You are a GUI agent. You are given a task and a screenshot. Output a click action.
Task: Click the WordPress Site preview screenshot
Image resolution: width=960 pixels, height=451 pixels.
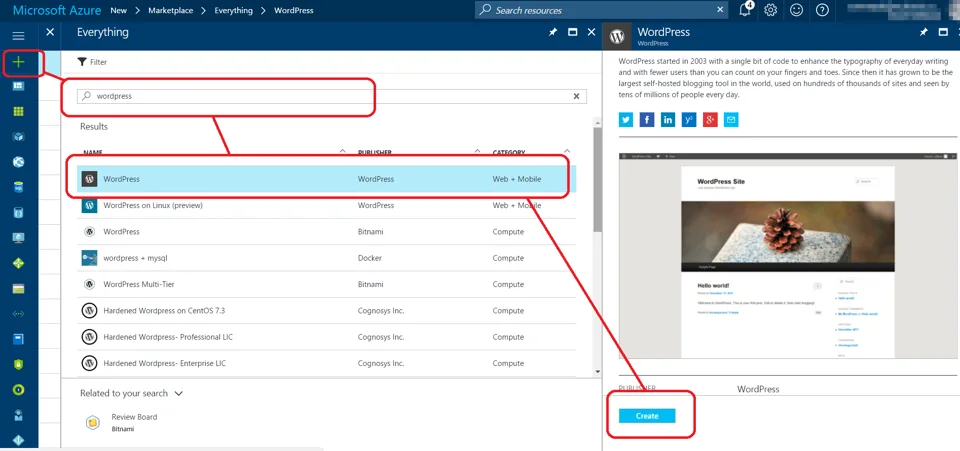pos(787,255)
